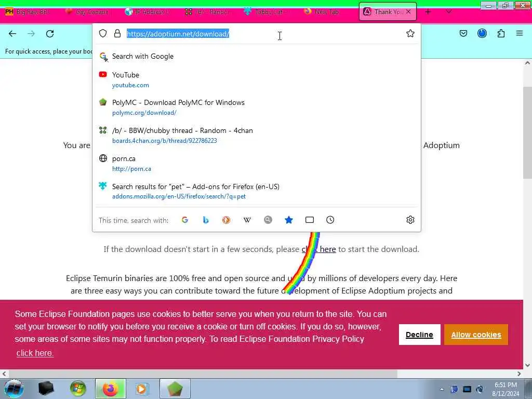Expand the list all tabs chevron
Viewport: 532px width, 399px height.
tap(449, 11)
